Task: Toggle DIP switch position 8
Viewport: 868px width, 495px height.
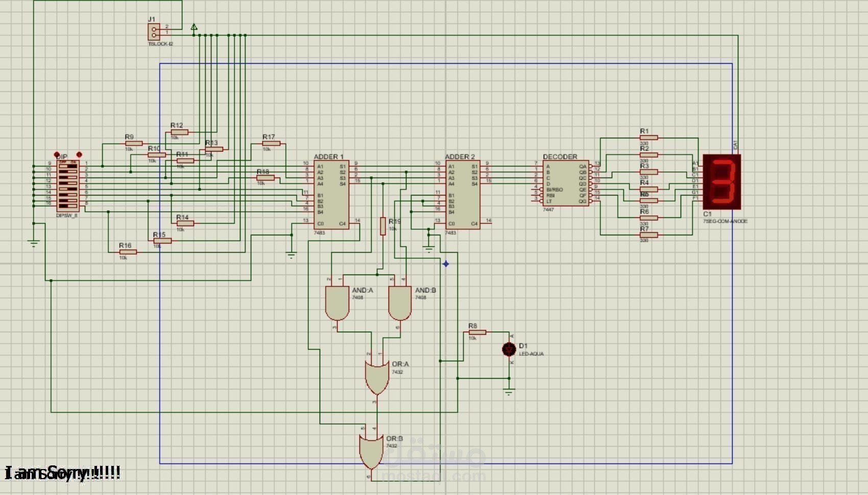Action: tap(68, 206)
